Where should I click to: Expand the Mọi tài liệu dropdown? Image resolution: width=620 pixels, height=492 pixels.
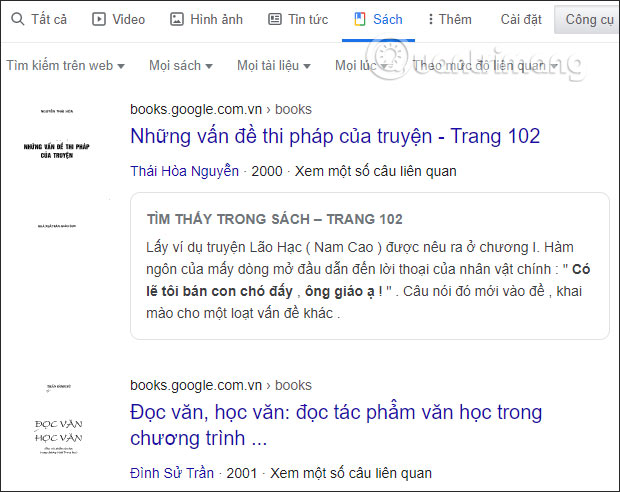[x=274, y=65]
